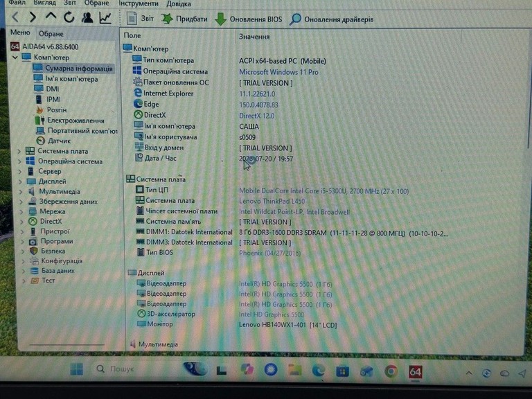Open the Windows Start button on taskbar
This screenshot has height=399, width=532.
coord(77,369)
